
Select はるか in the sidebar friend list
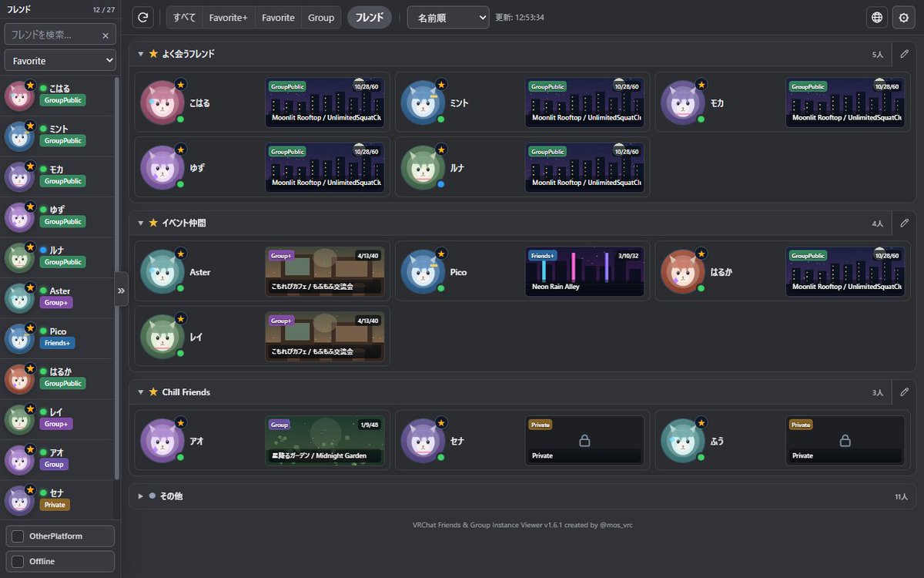(58, 378)
